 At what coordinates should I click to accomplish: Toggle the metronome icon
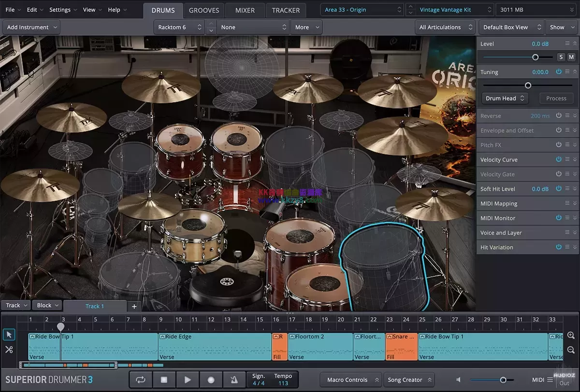(234, 380)
